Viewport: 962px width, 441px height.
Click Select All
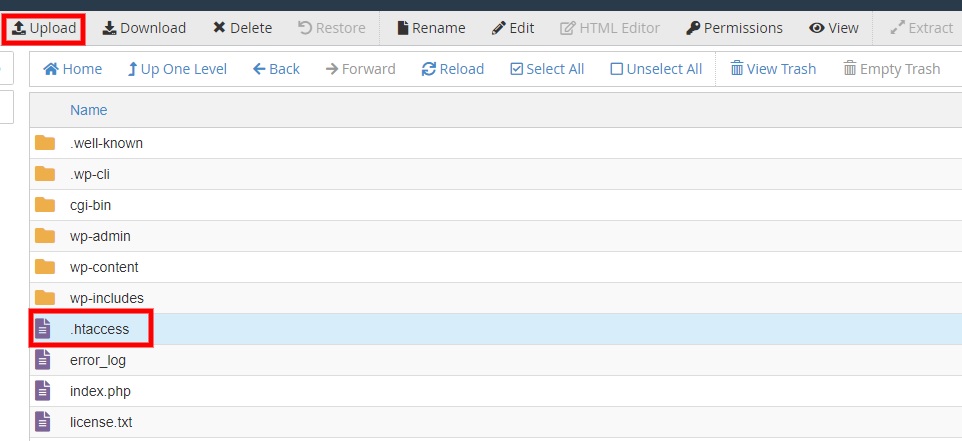tap(547, 69)
